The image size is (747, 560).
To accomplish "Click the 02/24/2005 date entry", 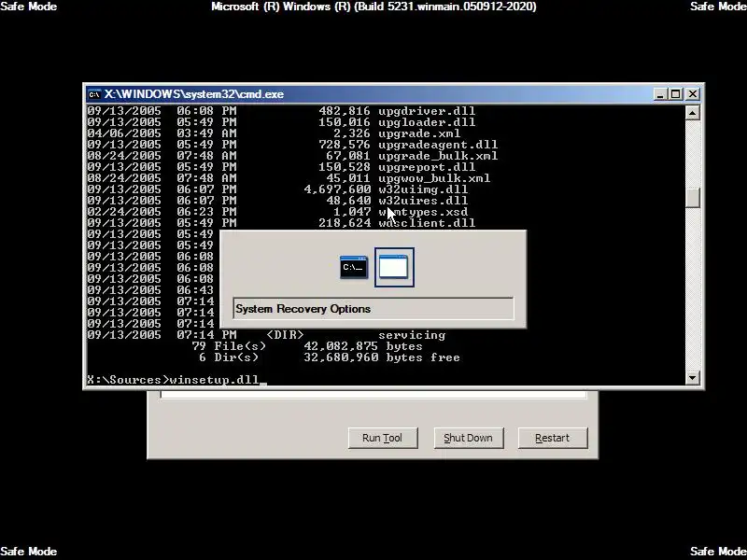I will [124, 212].
